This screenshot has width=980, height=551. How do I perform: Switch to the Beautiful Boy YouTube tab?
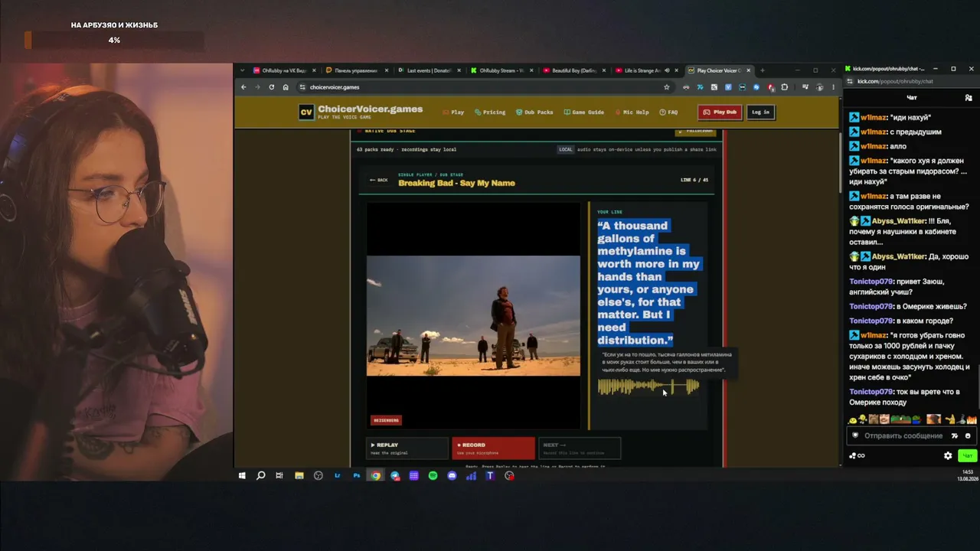(574, 70)
